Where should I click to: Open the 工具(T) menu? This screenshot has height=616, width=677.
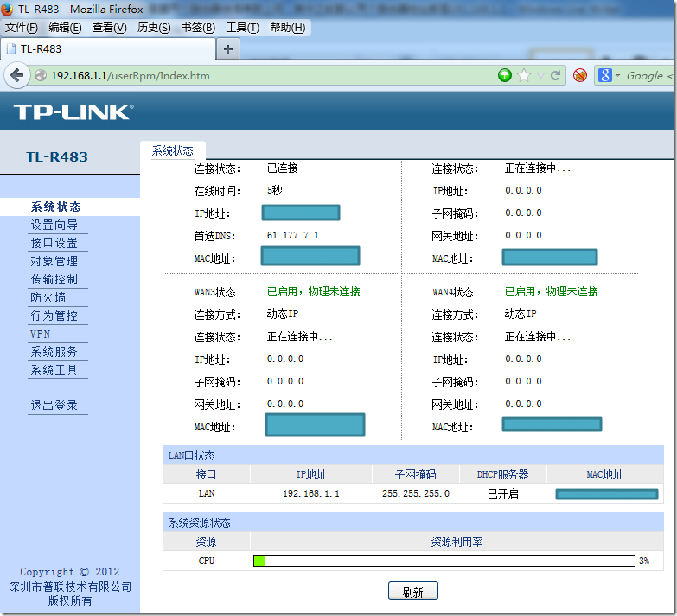coord(243,28)
